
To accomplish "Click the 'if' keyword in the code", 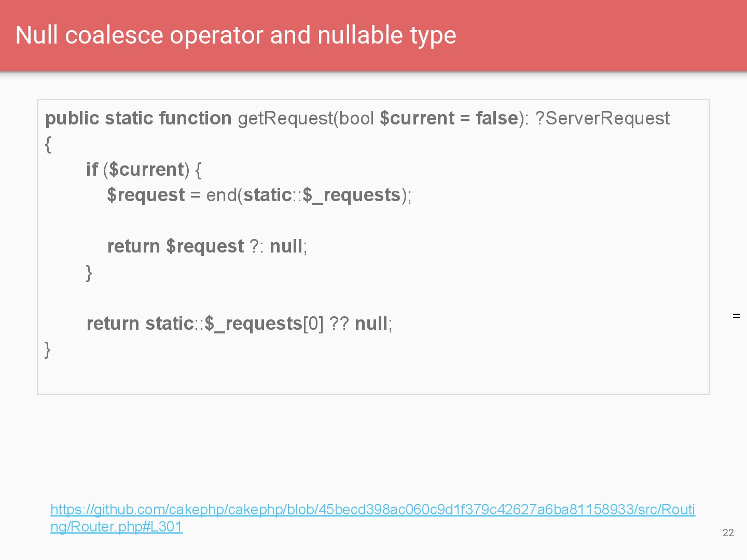I will point(92,170).
